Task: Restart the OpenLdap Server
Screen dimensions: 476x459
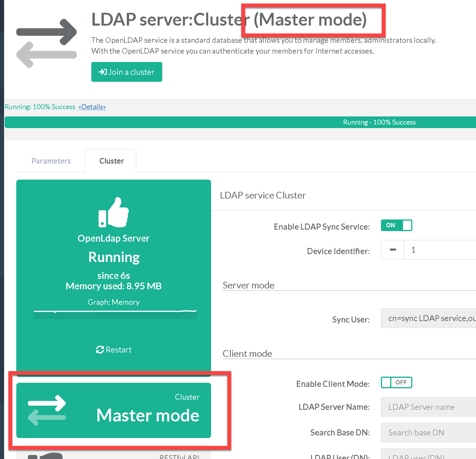Action: point(114,350)
